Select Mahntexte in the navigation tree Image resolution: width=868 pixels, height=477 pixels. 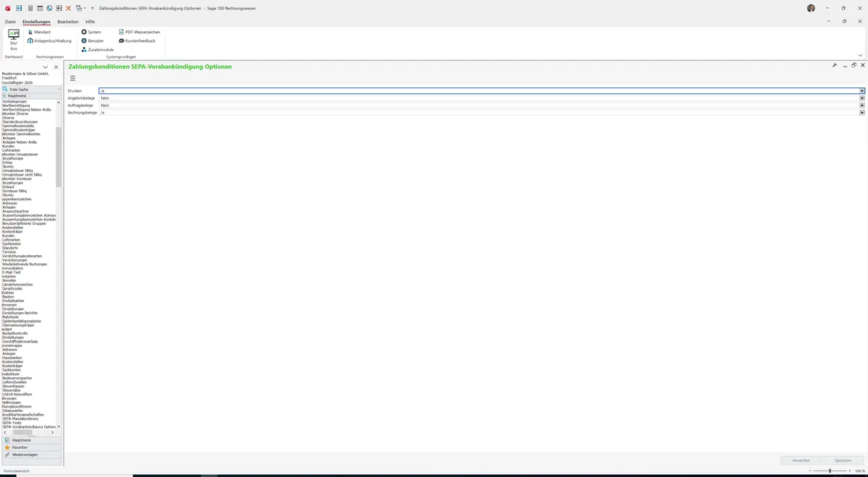click(11, 317)
